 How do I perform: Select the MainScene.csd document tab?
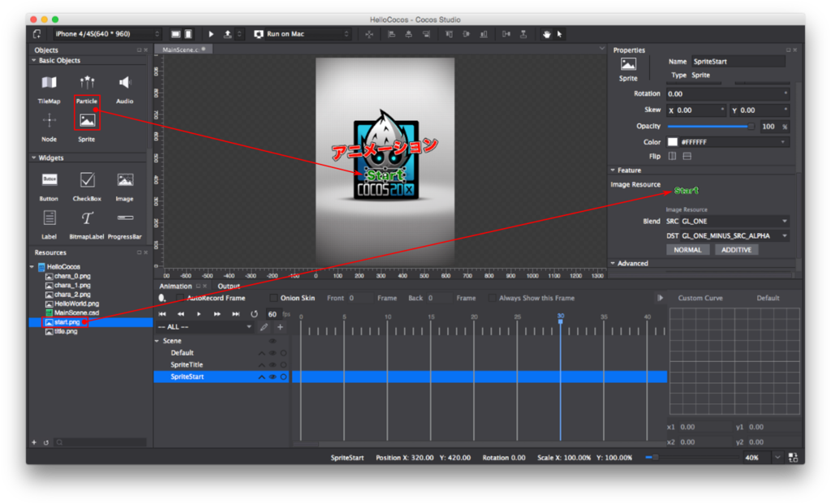click(x=183, y=50)
